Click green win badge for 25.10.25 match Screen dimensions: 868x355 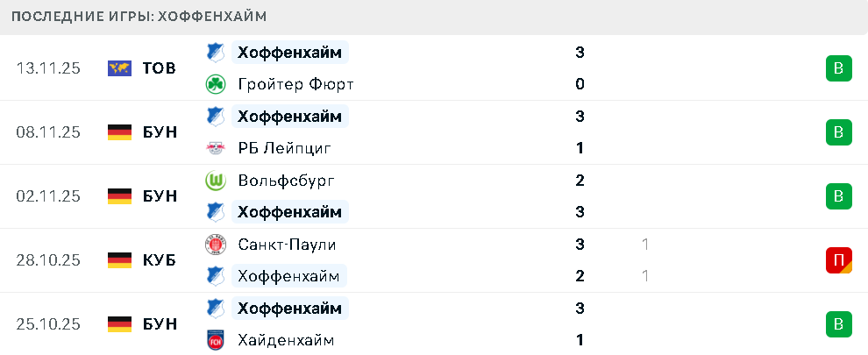(x=838, y=324)
